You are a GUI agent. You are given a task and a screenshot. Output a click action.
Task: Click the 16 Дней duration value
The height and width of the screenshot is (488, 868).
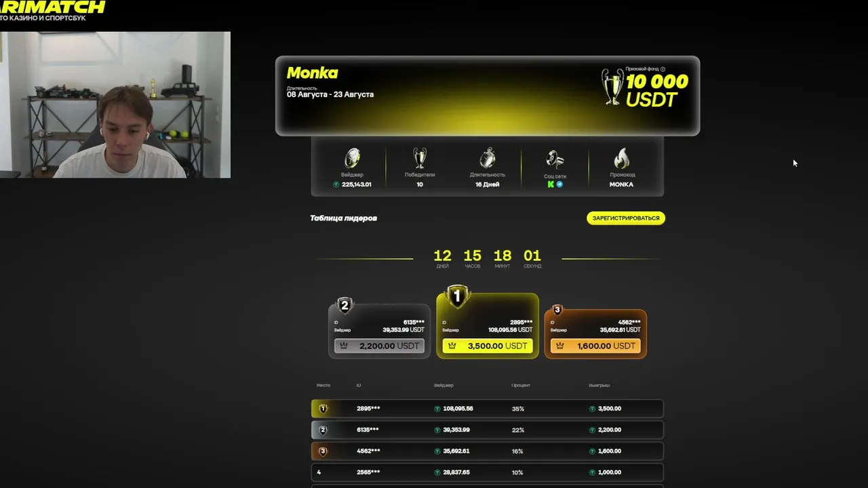488,184
